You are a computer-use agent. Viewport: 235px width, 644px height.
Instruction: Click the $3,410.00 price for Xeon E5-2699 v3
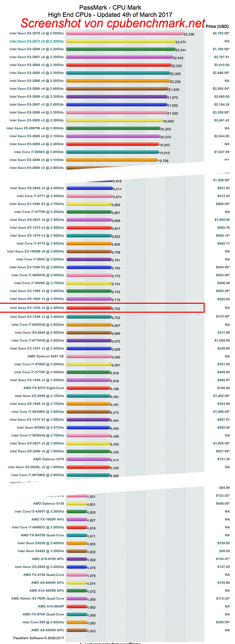click(222, 65)
